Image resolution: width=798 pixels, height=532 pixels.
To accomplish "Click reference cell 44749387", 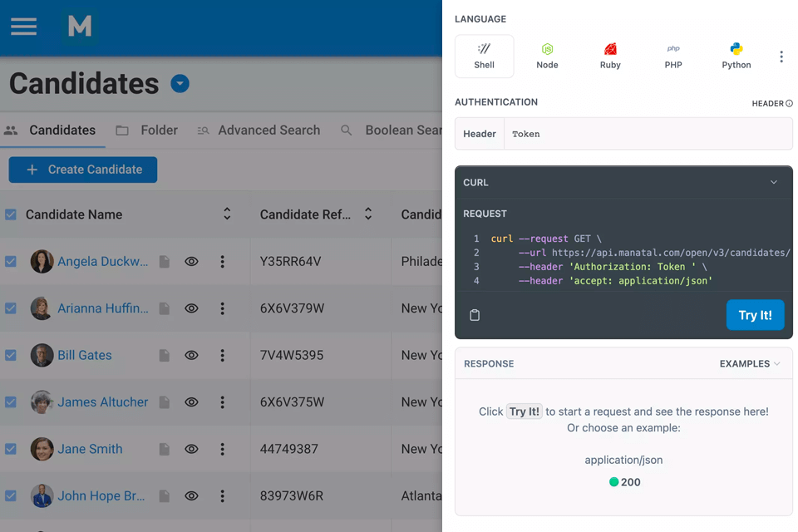I will [x=289, y=449].
